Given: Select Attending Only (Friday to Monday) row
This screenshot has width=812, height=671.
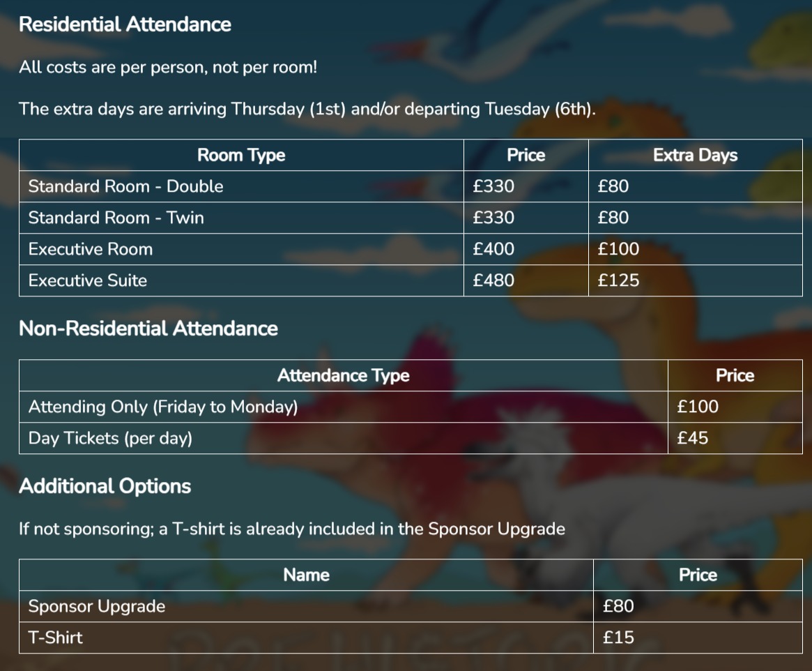Looking at the screenshot, I should [x=162, y=407].
